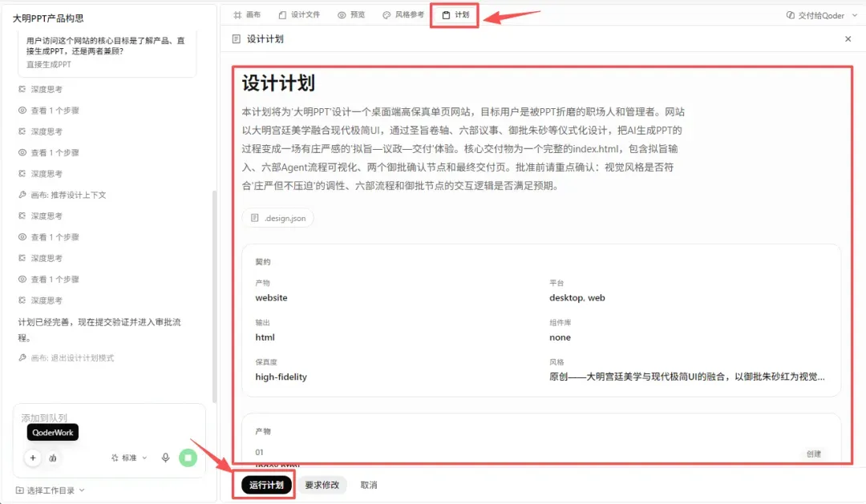Click the 大明PPT产品构思 conversation title
Image resolution: width=866 pixels, height=504 pixels.
click(x=48, y=18)
